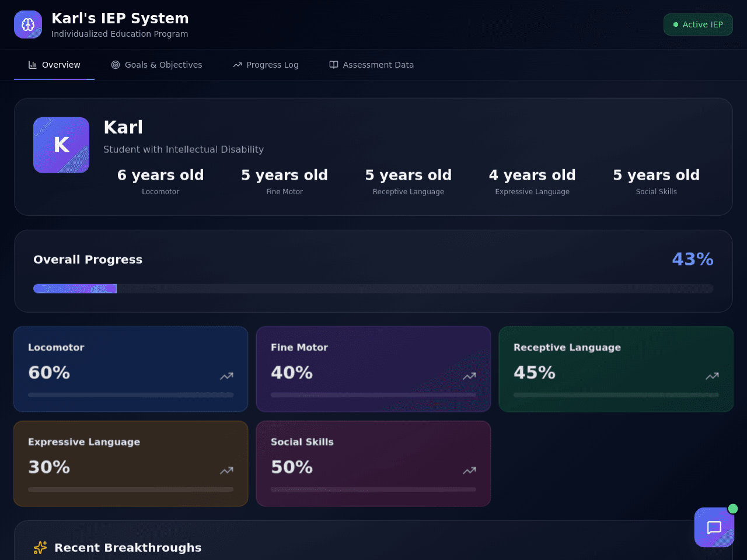
Task: Click the trend arrow on Fine Motor card
Action: [469, 376]
